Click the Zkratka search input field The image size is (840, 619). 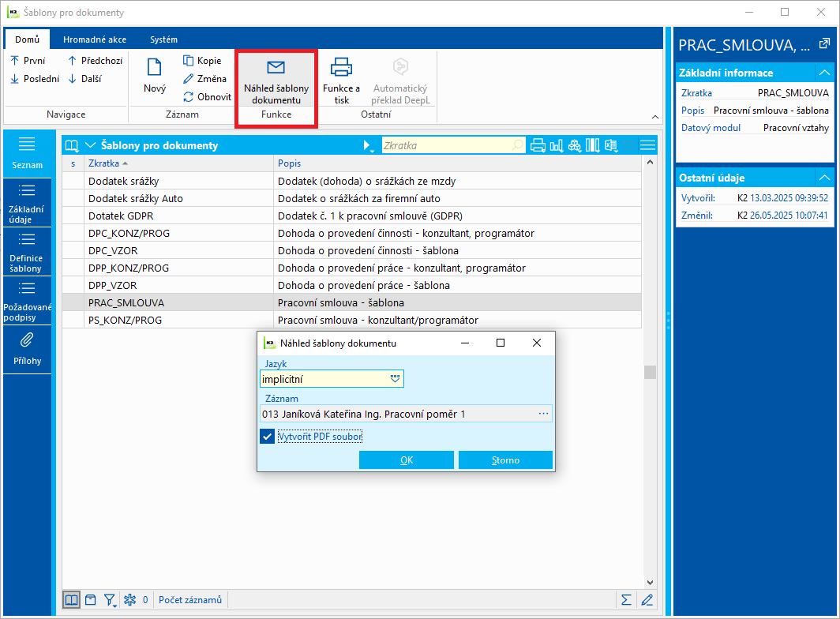[452, 145]
